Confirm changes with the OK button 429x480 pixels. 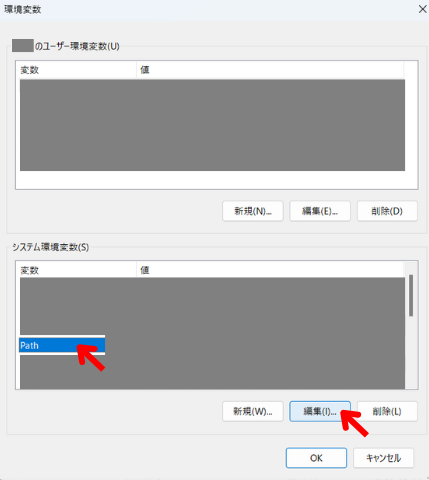pos(316,458)
